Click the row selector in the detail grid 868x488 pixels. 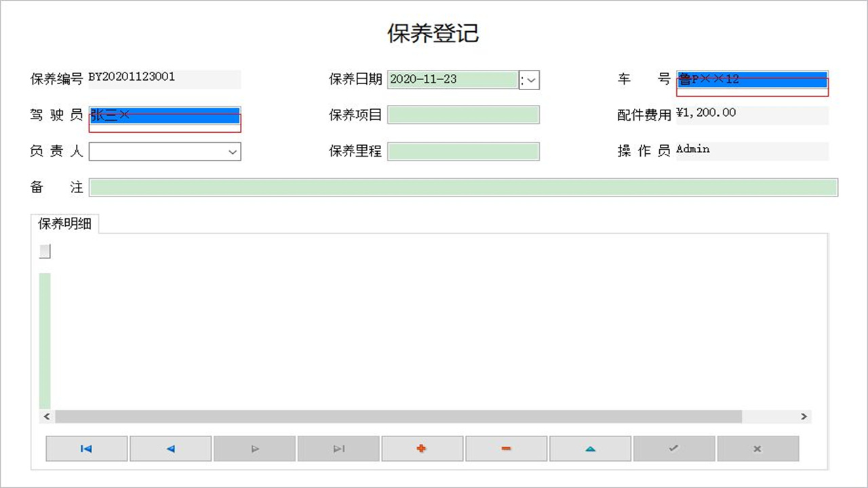click(45, 251)
